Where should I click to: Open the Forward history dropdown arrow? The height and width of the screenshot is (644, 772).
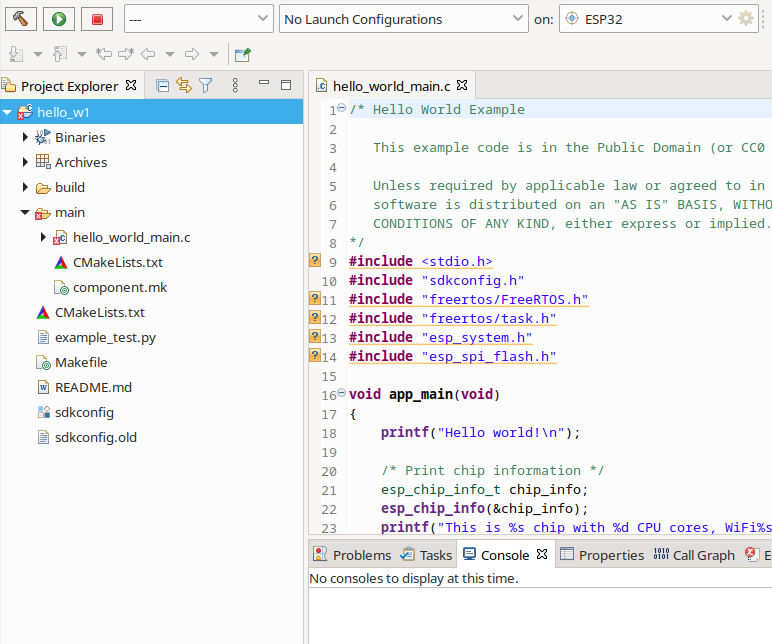[x=214, y=54]
